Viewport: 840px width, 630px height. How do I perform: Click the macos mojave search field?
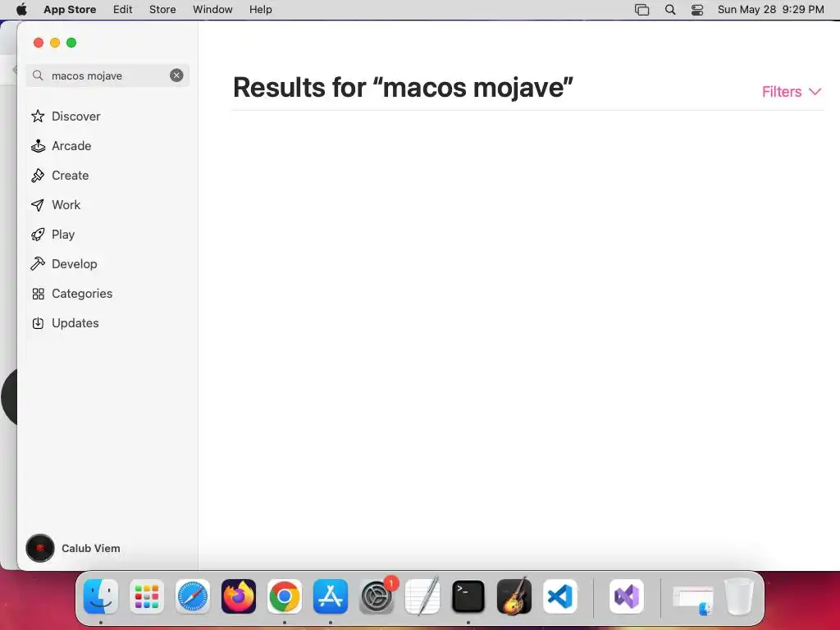[x=107, y=75]
